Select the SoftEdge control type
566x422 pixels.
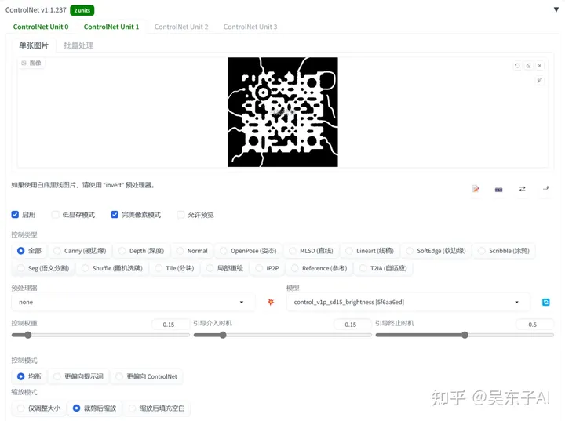pyautogui.click(x=436, y=251)
